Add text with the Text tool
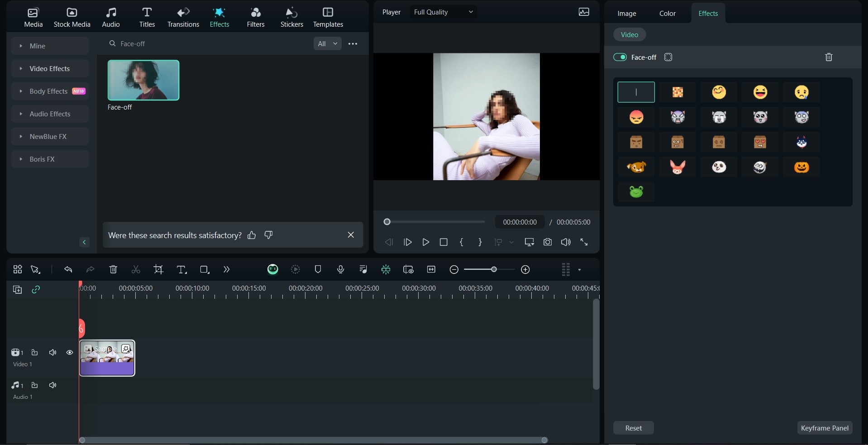 (181, 269)
